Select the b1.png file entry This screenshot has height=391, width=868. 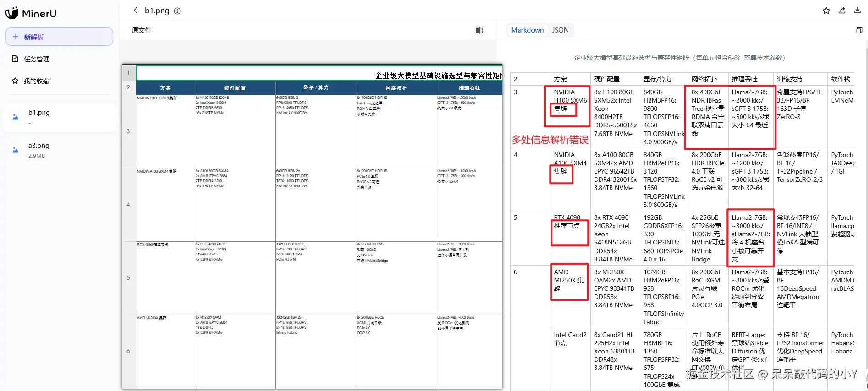[x=59, y=117]
